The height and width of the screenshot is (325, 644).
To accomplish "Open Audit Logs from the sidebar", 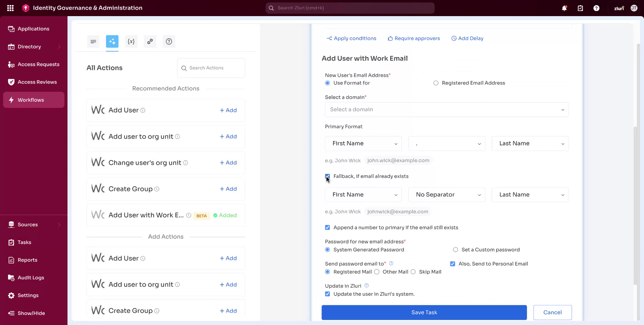I will 31,278.
